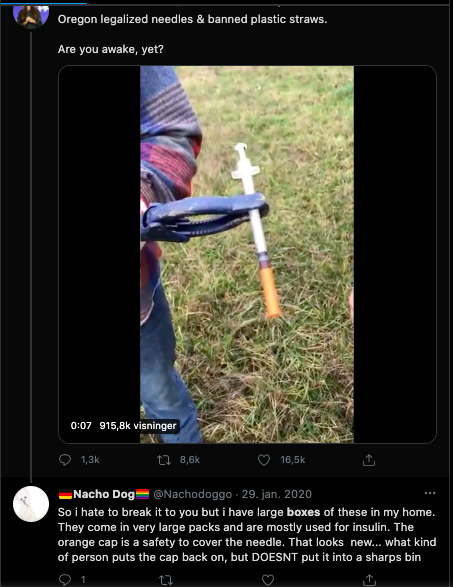The height and width of the screenshot is (587, 453).
Task: Click reply icon under the video tweet
Action: coord(65,460)
